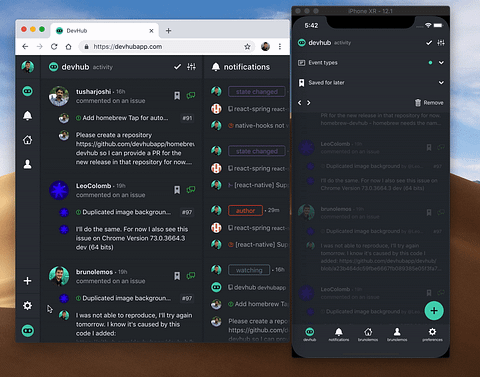
Task: Toggle bookmark on brunolemos commented event
Action: pyautogui.click(x=177, y=276)
